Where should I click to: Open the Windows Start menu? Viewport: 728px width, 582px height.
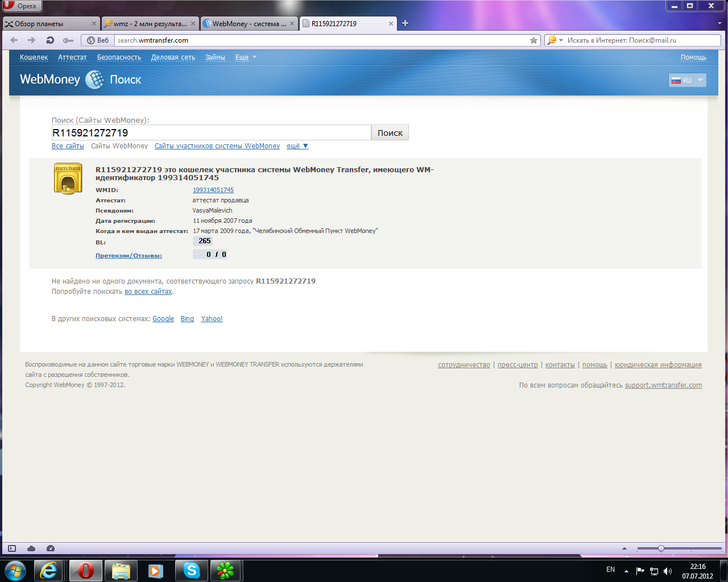15,570
